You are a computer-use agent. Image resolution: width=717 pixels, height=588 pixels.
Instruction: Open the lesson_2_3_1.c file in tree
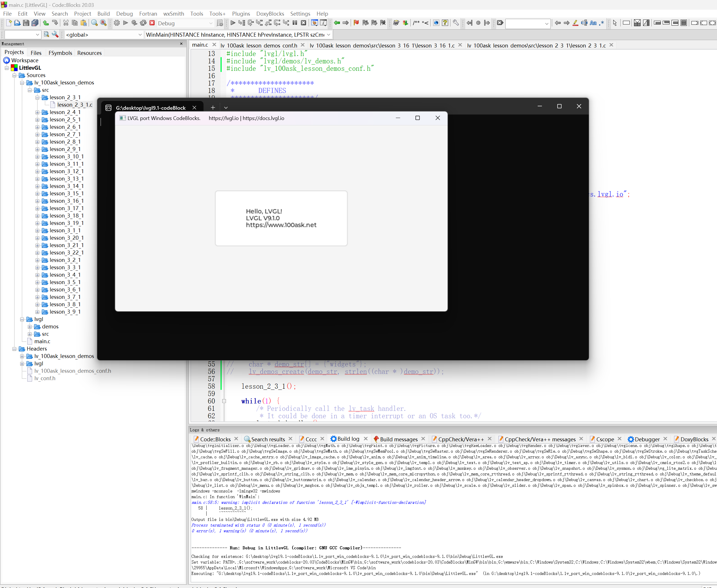[74, 105]
